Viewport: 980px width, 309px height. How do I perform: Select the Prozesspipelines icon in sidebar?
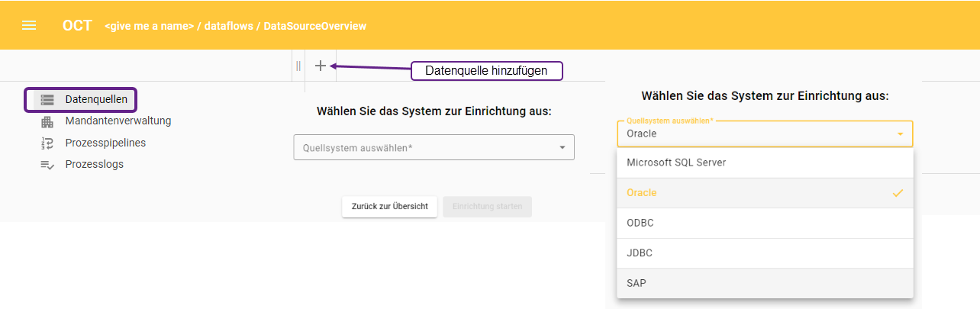[x=47, y=143]
